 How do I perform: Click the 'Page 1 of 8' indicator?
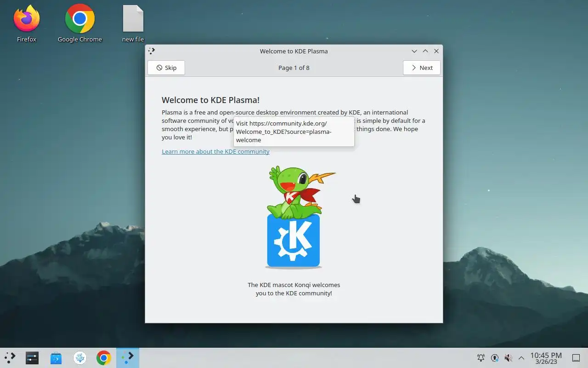click(294, 68)
